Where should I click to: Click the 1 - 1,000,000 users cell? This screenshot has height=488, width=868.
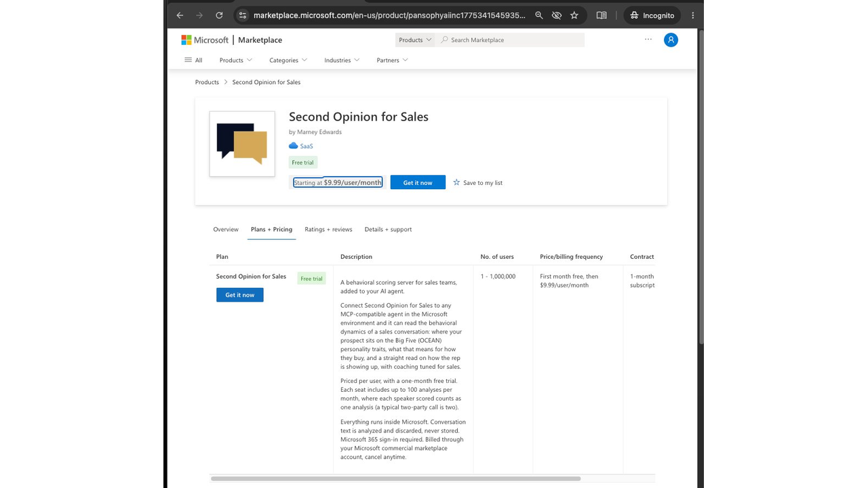coord(498,277)
